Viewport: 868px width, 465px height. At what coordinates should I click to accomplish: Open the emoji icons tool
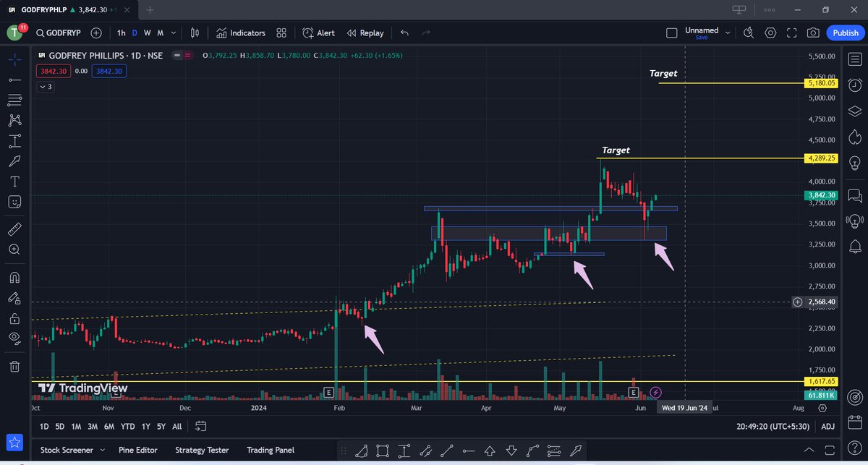[14, 202]
